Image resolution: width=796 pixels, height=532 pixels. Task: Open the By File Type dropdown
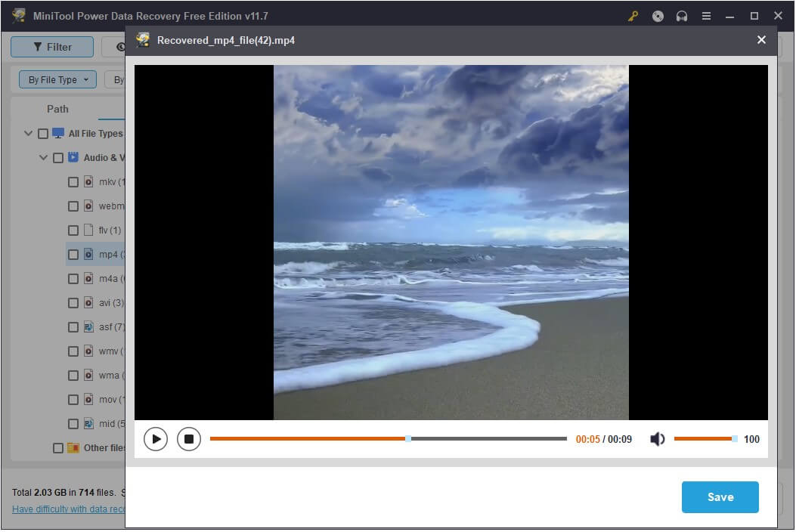pos(58,79)
